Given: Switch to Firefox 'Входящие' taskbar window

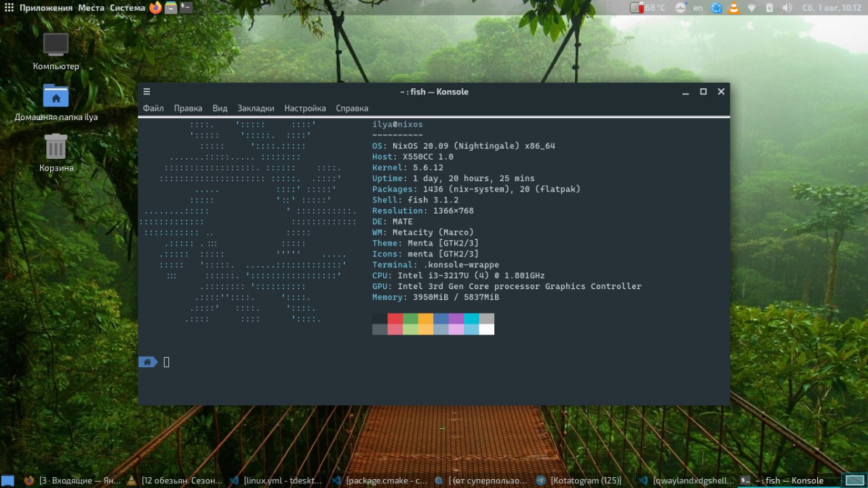Looking at the screenshot, I should tap(71, 481).
